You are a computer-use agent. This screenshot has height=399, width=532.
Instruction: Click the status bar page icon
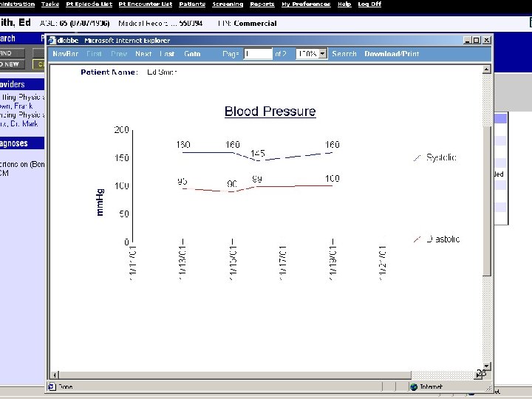pyautogui.click(x=52, y=386)
